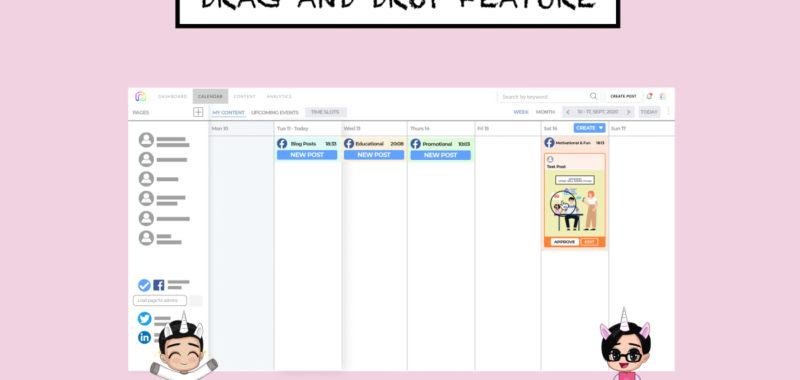
Task: Click the grey button beside the load page field
Action: [x=196, y=300]
